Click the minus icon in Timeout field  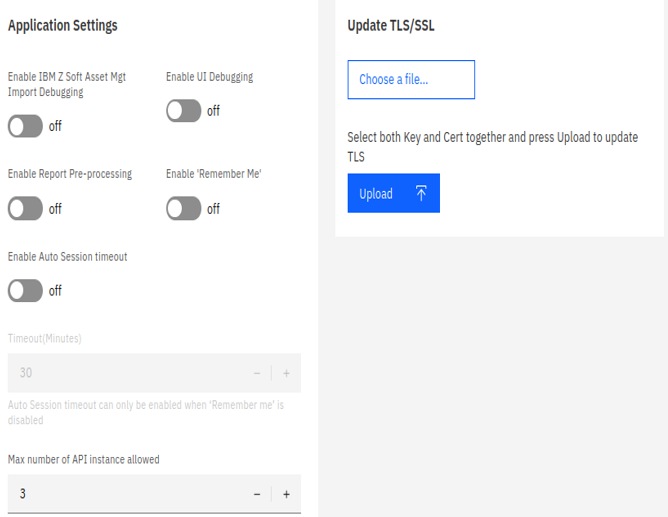[257, 373]
